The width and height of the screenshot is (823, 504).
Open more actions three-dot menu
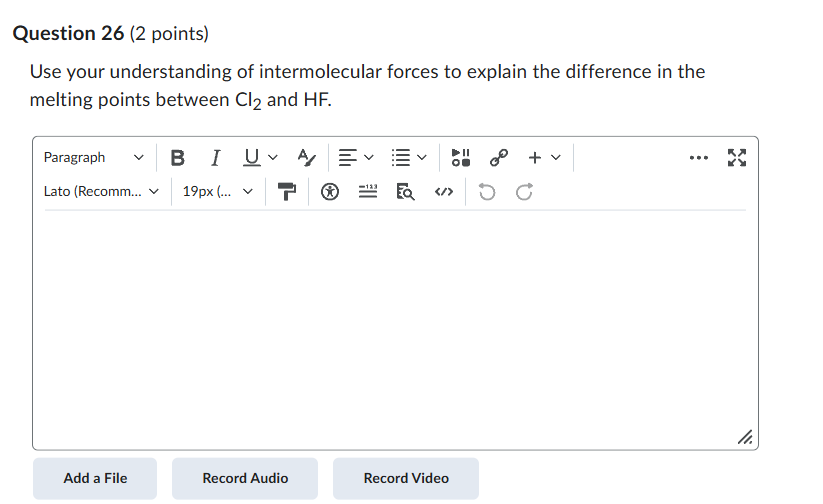click(x=699, y=158)
